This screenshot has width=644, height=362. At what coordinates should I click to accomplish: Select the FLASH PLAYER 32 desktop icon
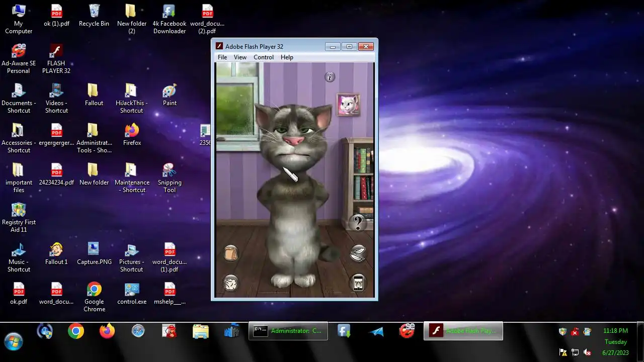[x=56, y=59]
